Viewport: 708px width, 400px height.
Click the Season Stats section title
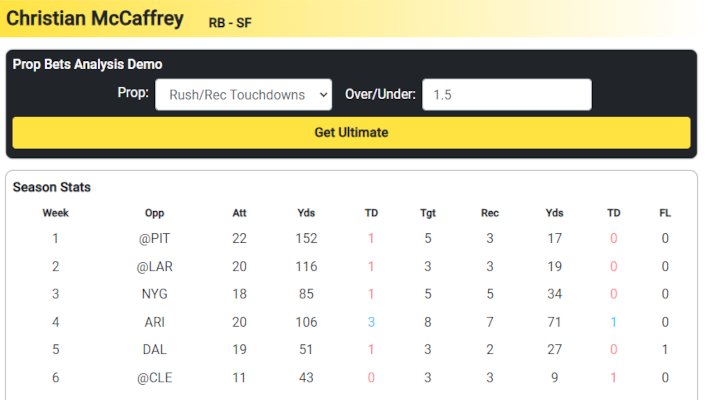[52, 187]
